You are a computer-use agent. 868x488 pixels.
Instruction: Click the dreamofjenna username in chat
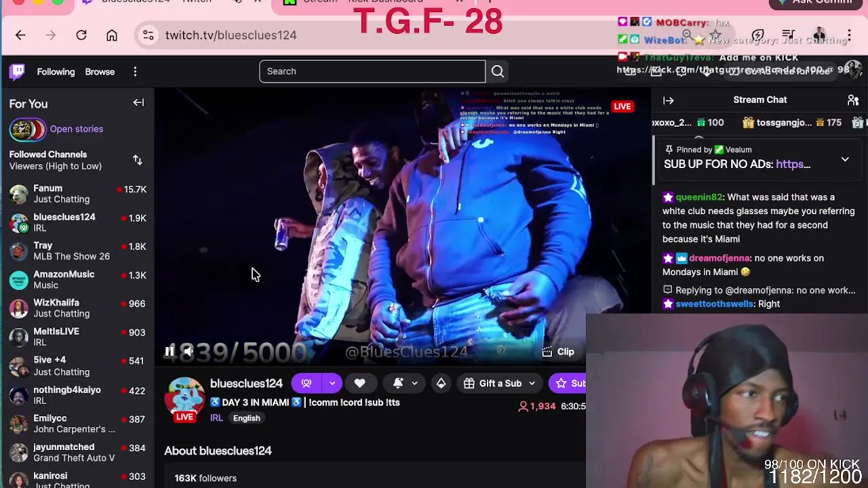pos(719,258)
